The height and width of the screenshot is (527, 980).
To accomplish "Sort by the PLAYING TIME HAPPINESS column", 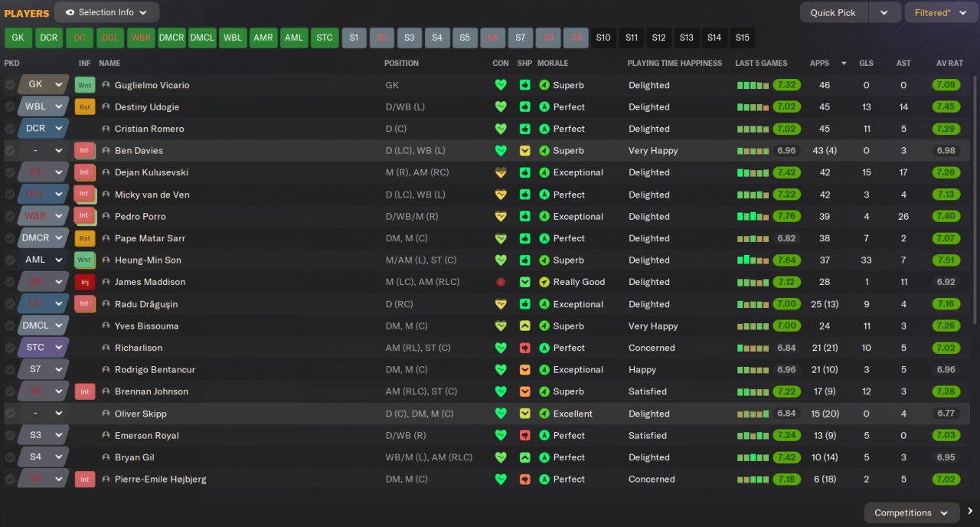I will coord(675,63).
